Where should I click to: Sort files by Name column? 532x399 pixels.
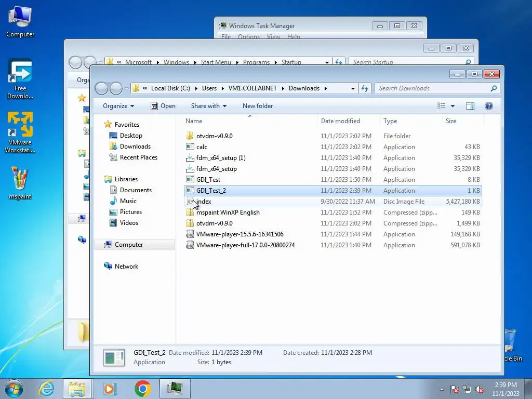pos(249,121)
